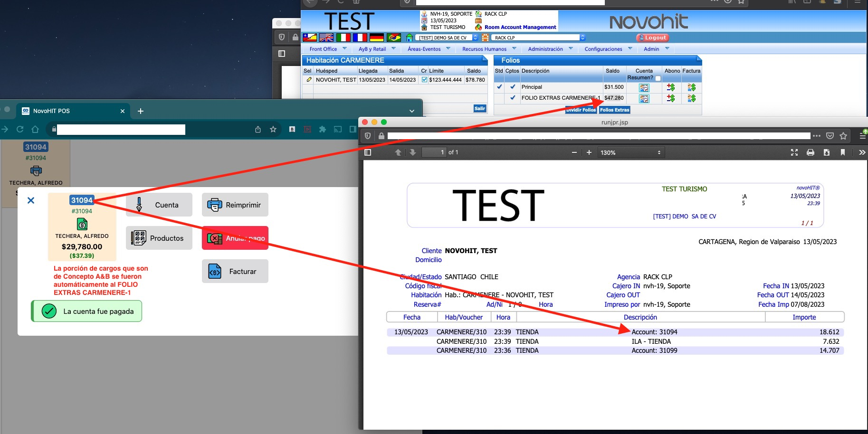Expand the Administración menu
The width and height of the screenshot is (868, 434).
tap(551, 49)
